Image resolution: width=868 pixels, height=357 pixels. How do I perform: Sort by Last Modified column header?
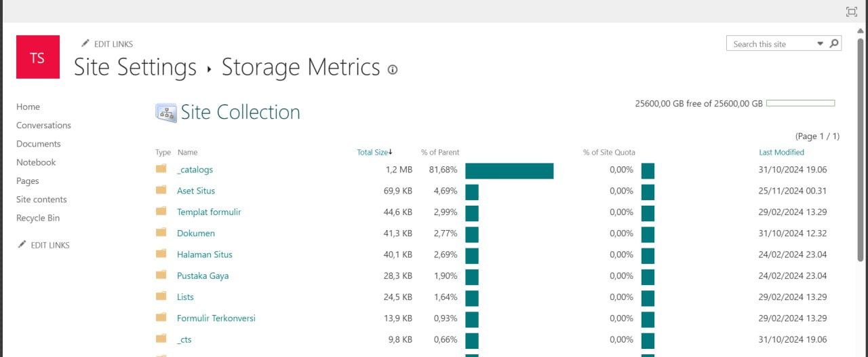[x=781, y=152]
